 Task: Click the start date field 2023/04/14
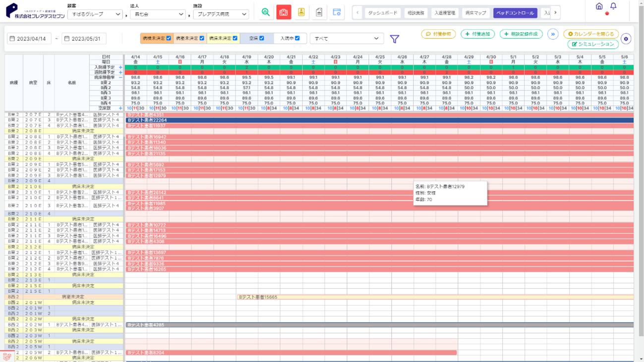point(29,39)
